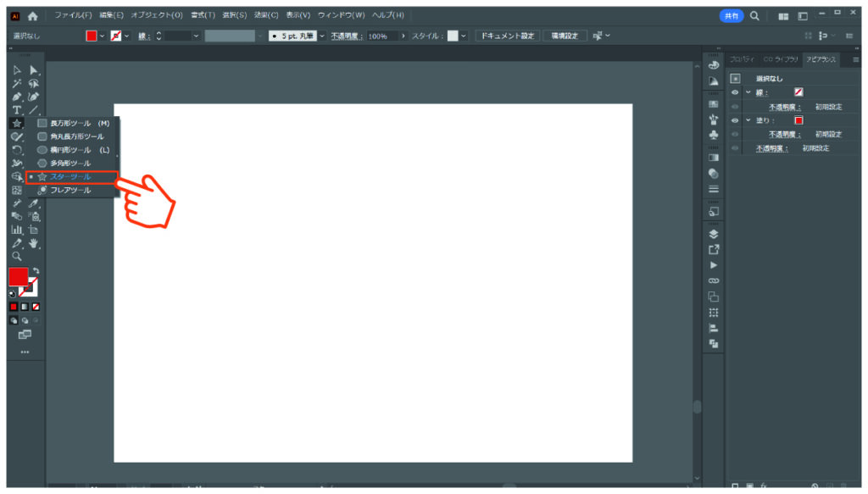The height and width of the screenshot is (494, 868).
Task: Collapse the 塗り row in Appearance panel
Action: [x=748, y=120]
